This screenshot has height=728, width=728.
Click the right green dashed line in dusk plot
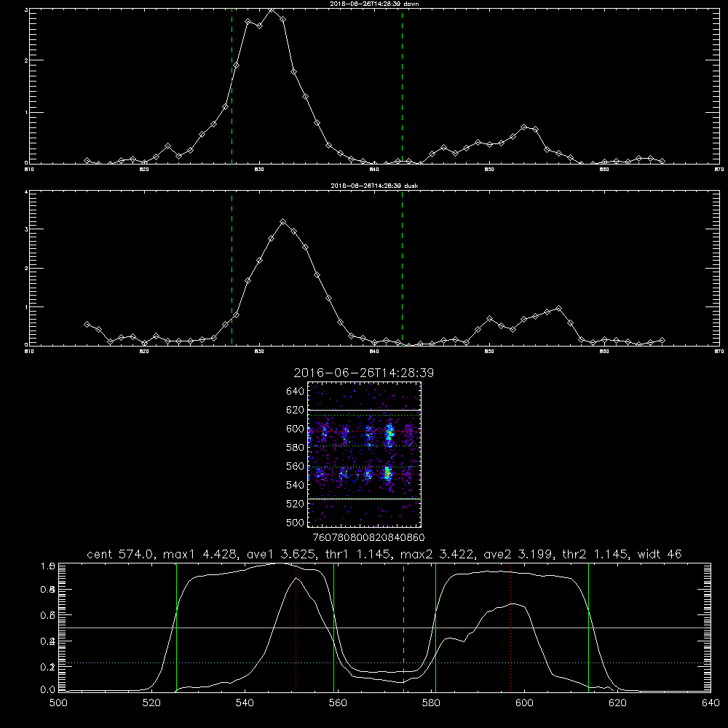[402, 268]
